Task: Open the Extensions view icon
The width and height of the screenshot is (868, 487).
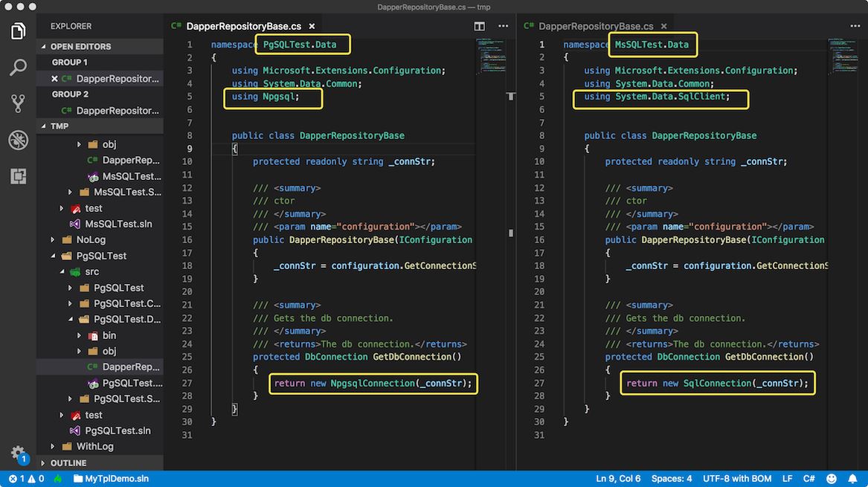Action: [19, 176]
